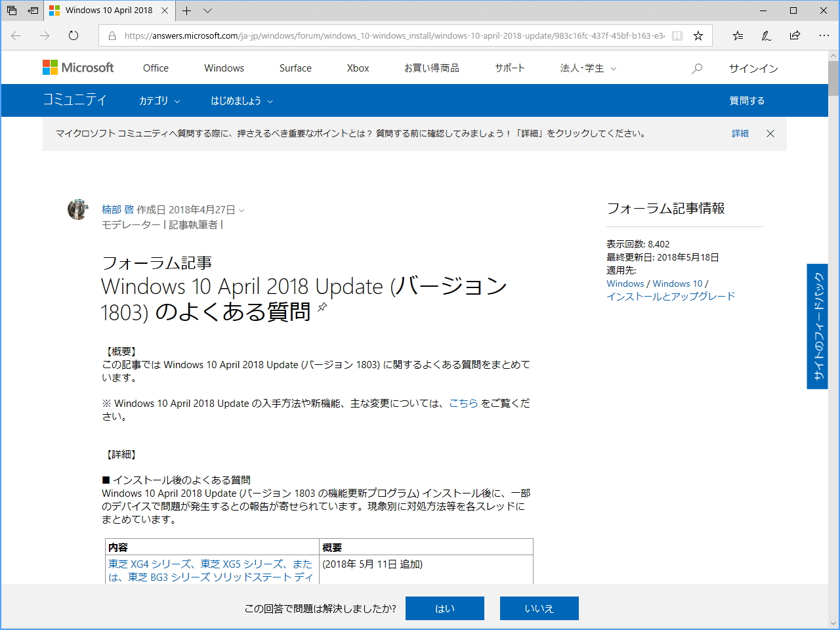Refresh the current page
The height and width of the screenshot is (630, 840).
(72, 36)
